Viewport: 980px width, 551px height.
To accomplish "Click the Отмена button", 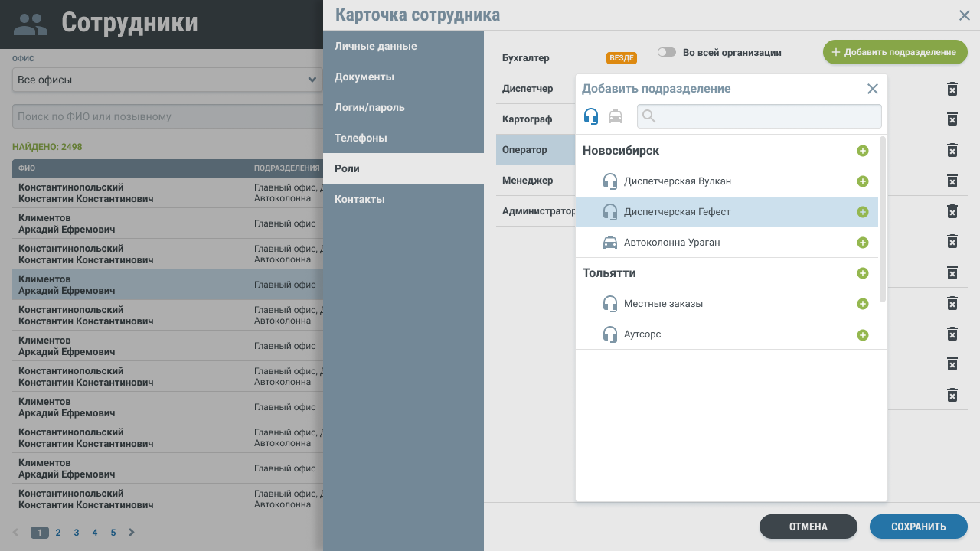I will click(x=808, y=527).
